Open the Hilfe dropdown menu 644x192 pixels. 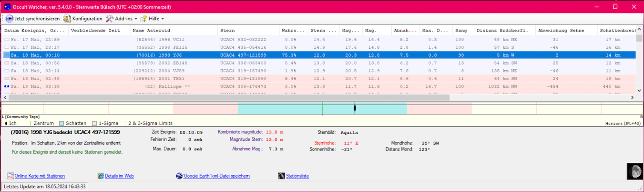(x=152, y=19)
